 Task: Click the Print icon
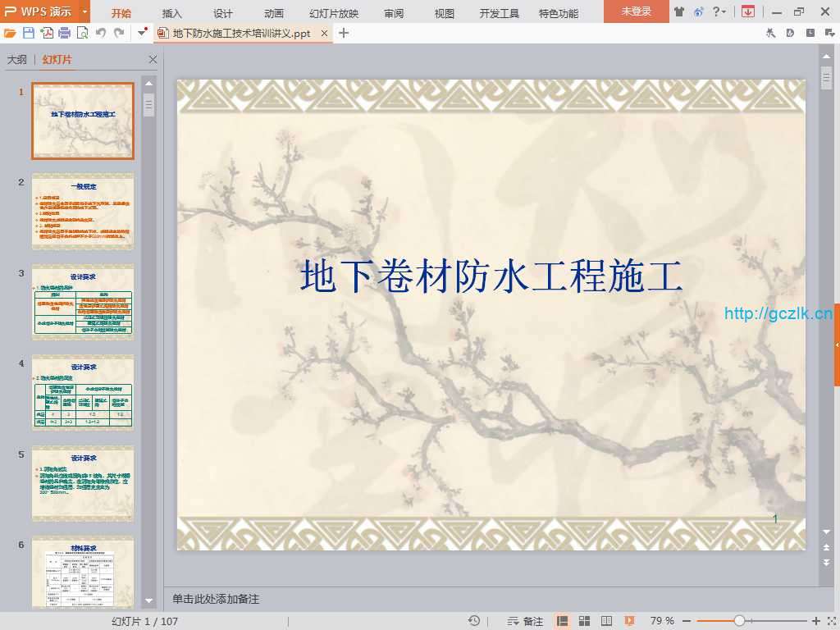click(65, 33)
